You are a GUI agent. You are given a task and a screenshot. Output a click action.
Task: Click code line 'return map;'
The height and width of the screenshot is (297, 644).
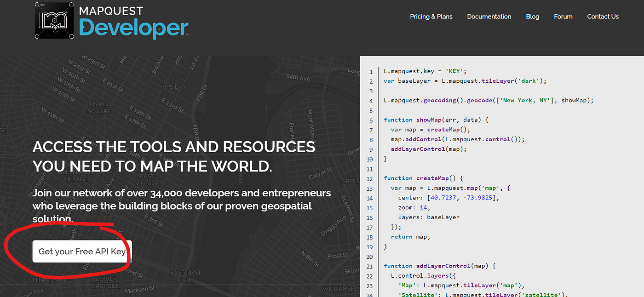tap(411, 237)
